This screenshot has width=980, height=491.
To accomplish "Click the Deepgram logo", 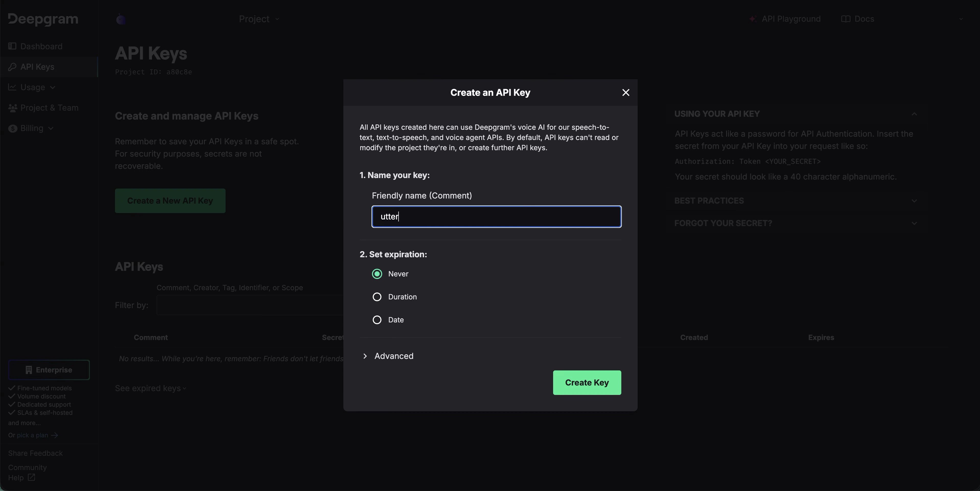I will click(x=43, y=19).
